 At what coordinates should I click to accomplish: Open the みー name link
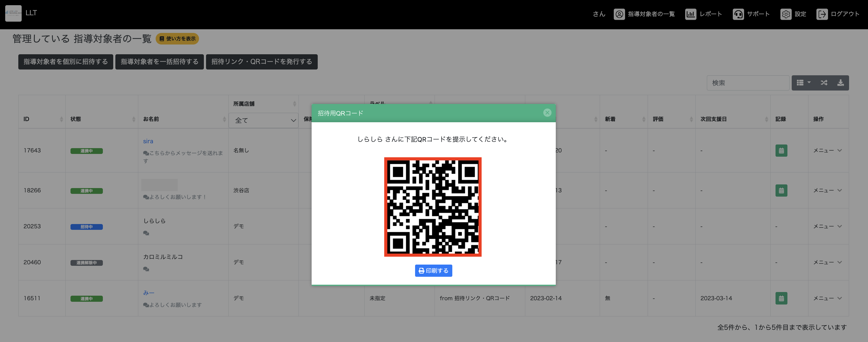point(149,293)
